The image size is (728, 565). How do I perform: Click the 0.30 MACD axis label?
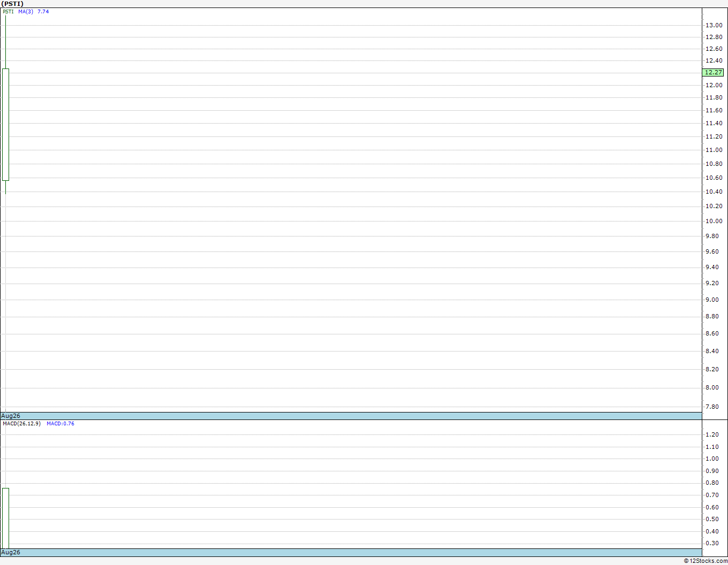click(712, 543)
